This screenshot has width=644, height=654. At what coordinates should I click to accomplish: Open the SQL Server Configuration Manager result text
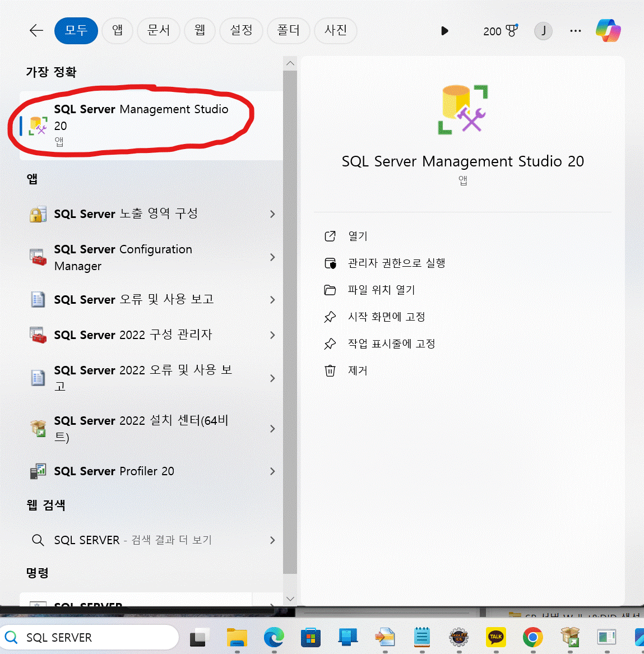click(x=123, y=257)
